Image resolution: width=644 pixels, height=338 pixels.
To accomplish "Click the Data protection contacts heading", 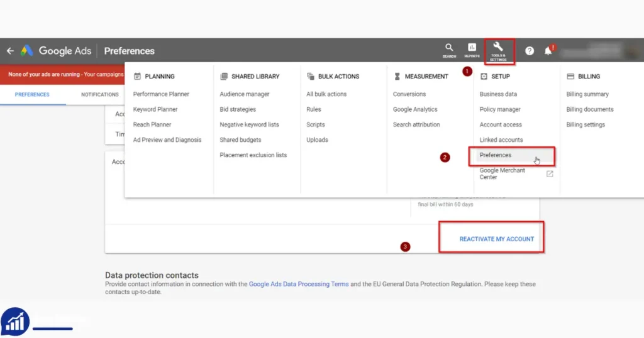I will click(152, 275).
